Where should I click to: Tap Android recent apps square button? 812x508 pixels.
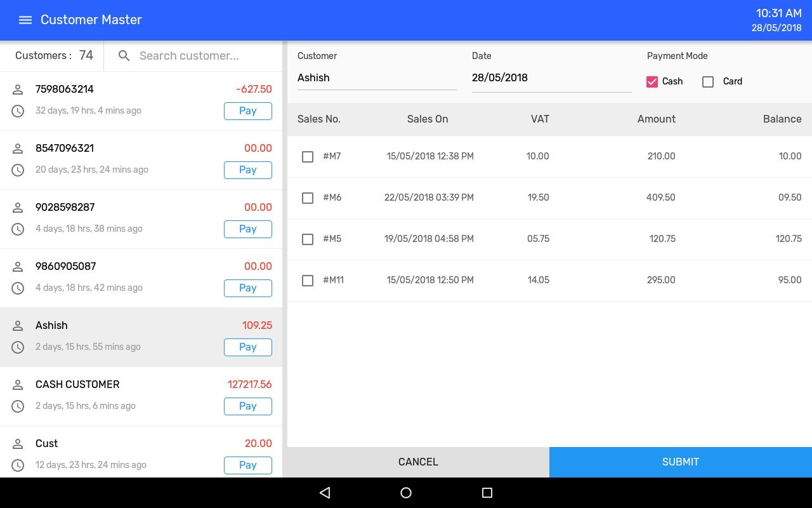coord(487,493)
